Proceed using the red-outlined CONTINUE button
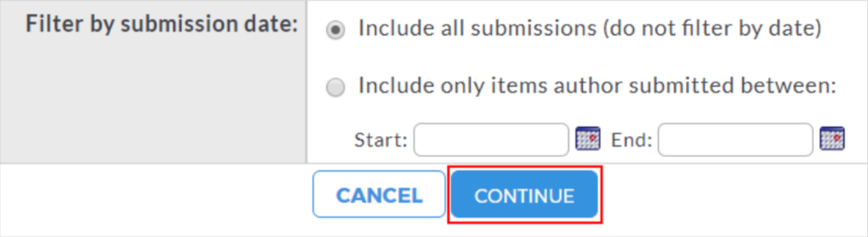The width and height of the screenshot is (868, 237). pyautogui.click(x=524, y=195)
